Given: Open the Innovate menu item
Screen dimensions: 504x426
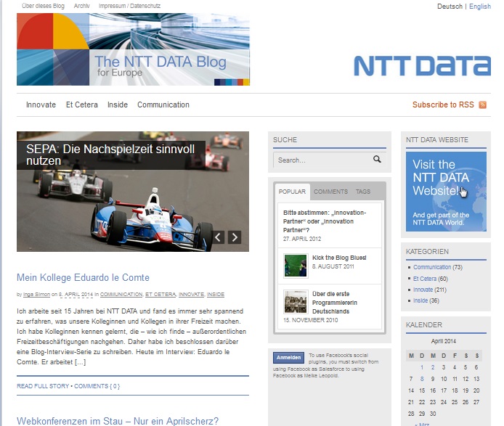Looking at the screenshot, I should 41,105.
